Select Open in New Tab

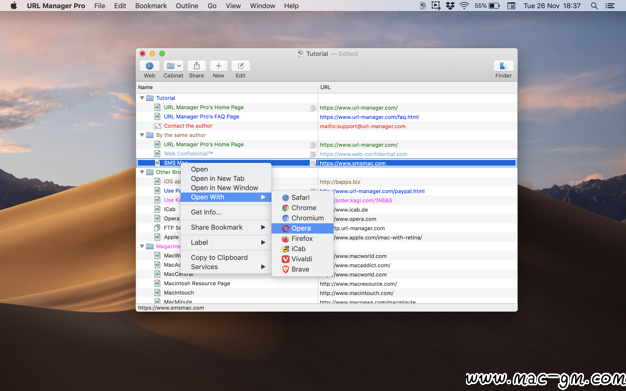pyautogui.click(x=226, y=179)
